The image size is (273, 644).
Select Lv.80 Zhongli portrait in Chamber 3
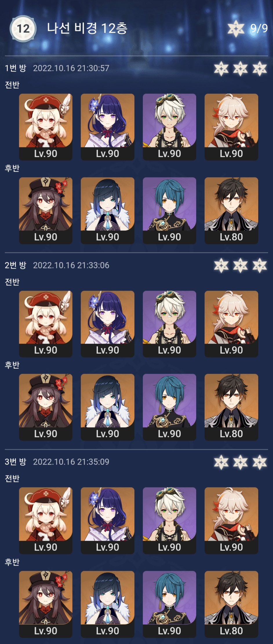pyautogui.click(x=231, y=604)
